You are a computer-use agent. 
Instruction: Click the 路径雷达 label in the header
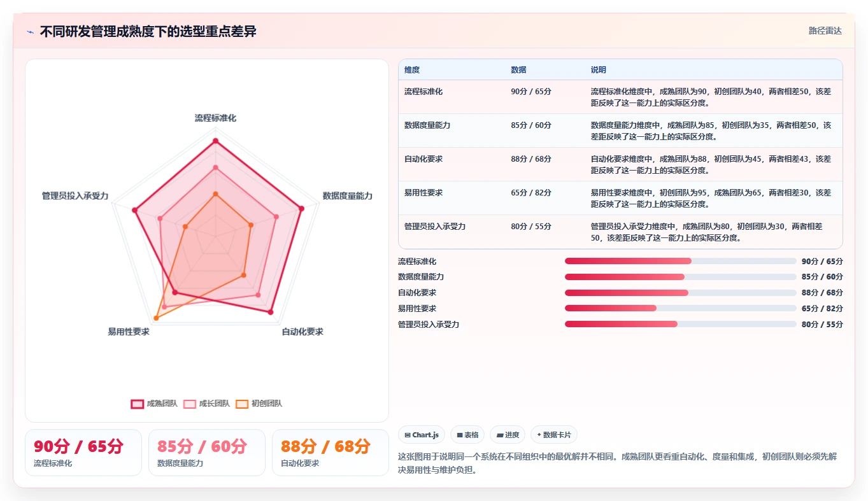[825, 31]
